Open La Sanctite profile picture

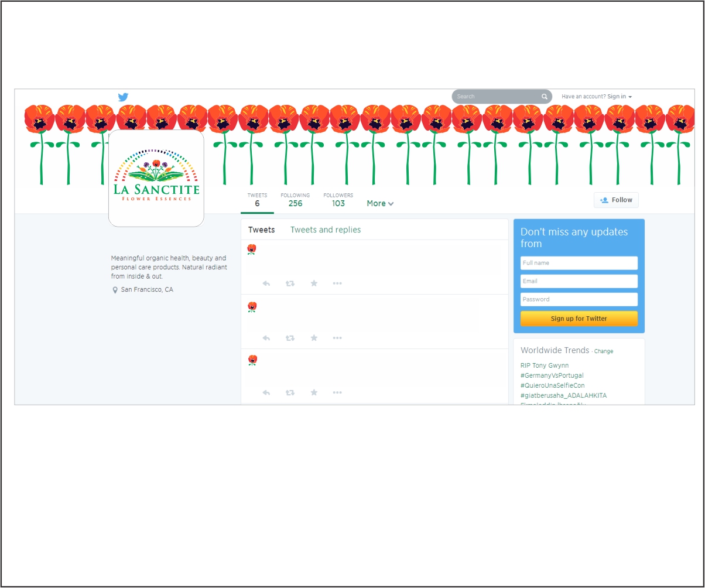pos(156,178)
